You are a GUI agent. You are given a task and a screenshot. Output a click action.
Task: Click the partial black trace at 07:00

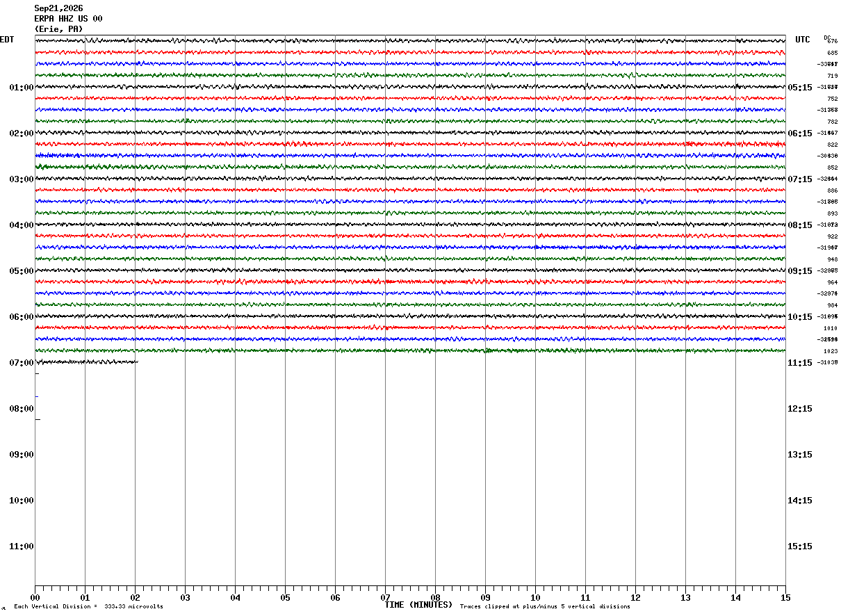tap(87, 362)
